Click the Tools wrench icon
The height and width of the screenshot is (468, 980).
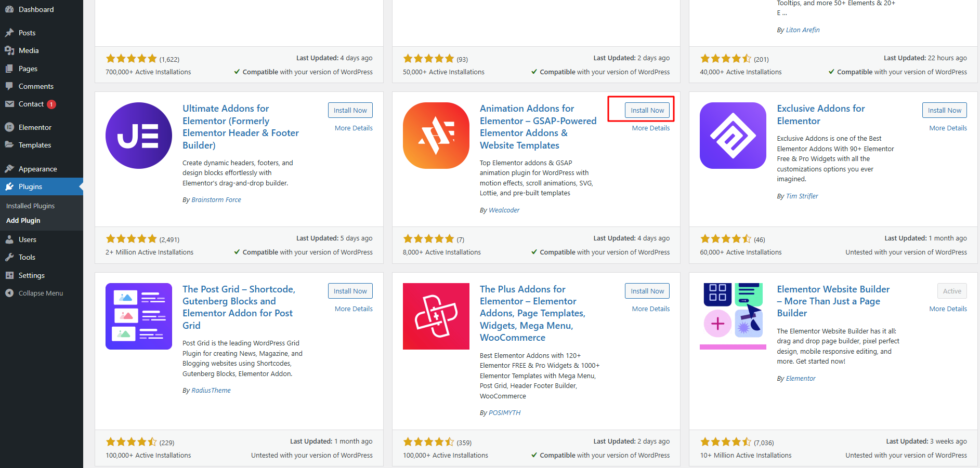pos(9,257)
